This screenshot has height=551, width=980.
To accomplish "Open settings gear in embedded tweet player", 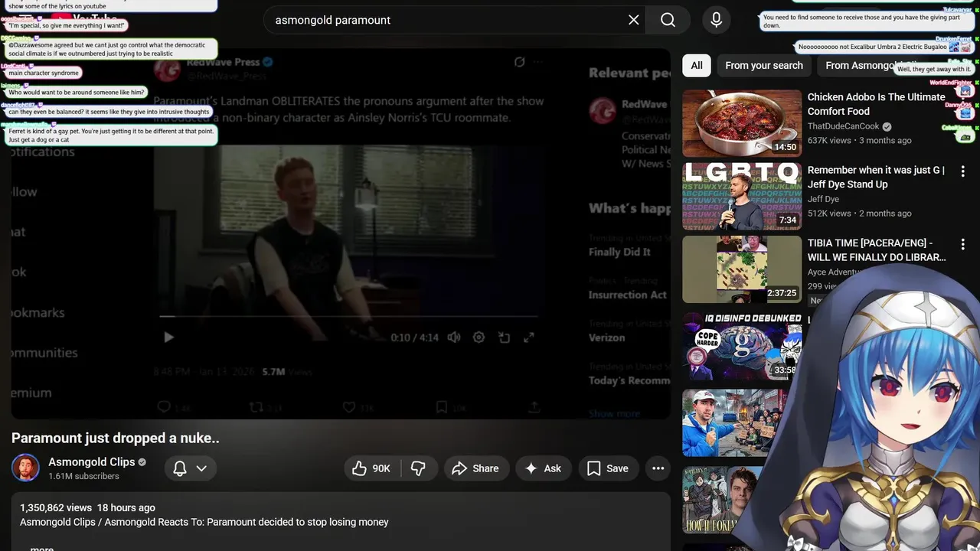I will tap(479, 337).
